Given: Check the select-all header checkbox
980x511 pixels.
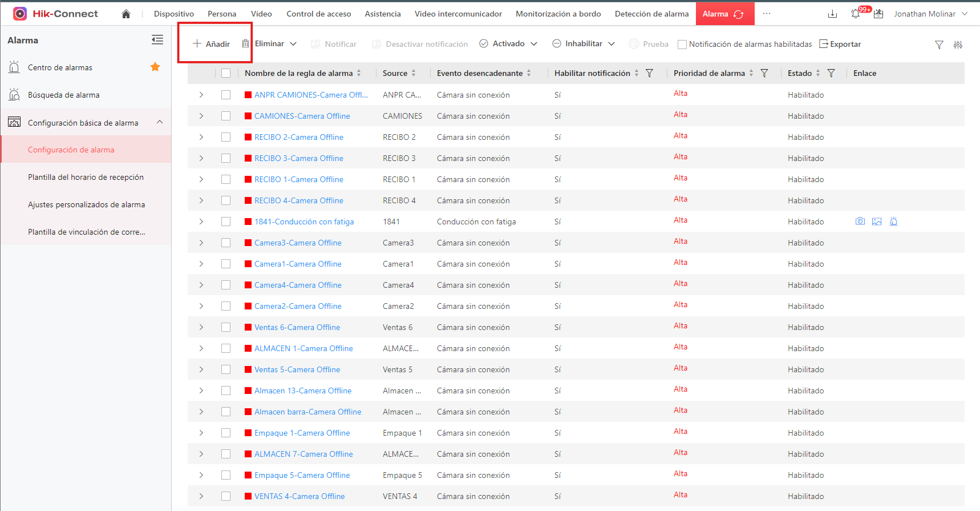Looking at the screenshot, I should (x=226, y=73).
